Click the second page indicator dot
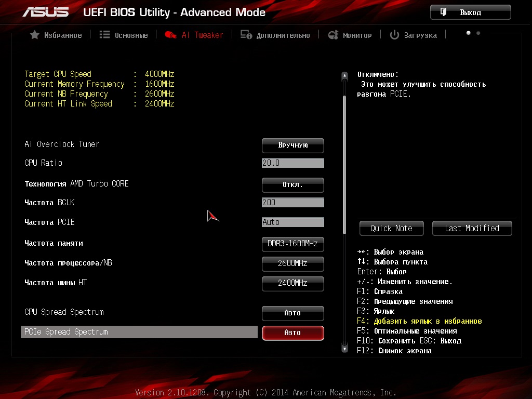This screenshot has height=399, width=532. 478,33
